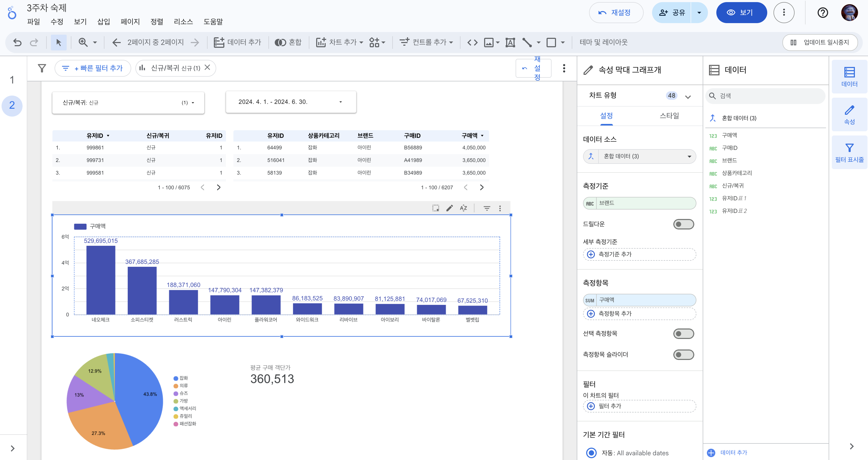Expand the zoom level dropdown arrow
Viewport: 868px width, 460px height.
95,43
